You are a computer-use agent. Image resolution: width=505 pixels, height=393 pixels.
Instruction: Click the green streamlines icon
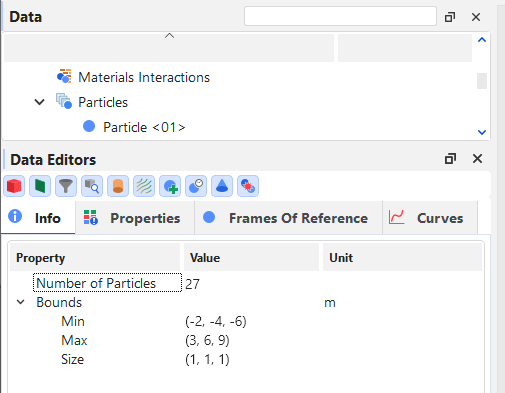(x=144, y=186)
